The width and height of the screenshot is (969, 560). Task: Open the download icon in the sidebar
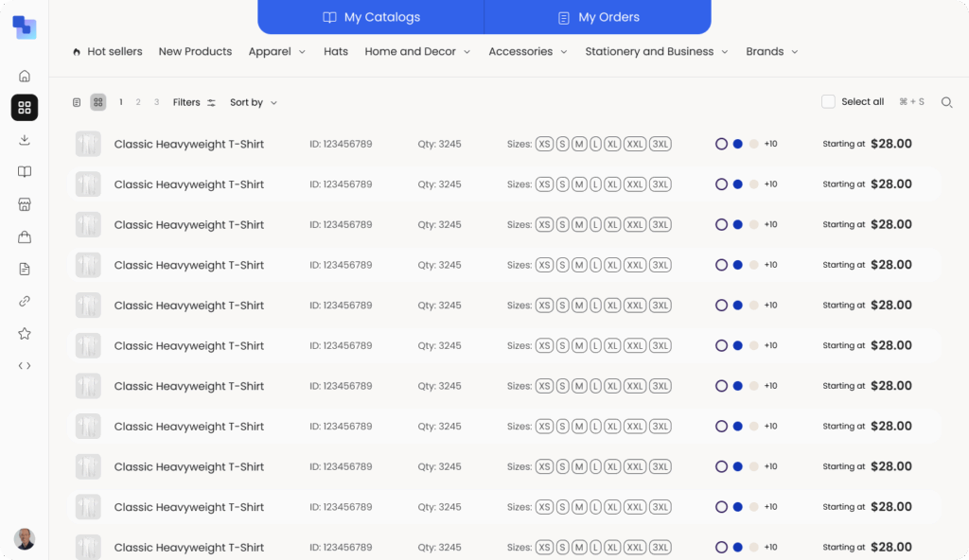(25, 140)
